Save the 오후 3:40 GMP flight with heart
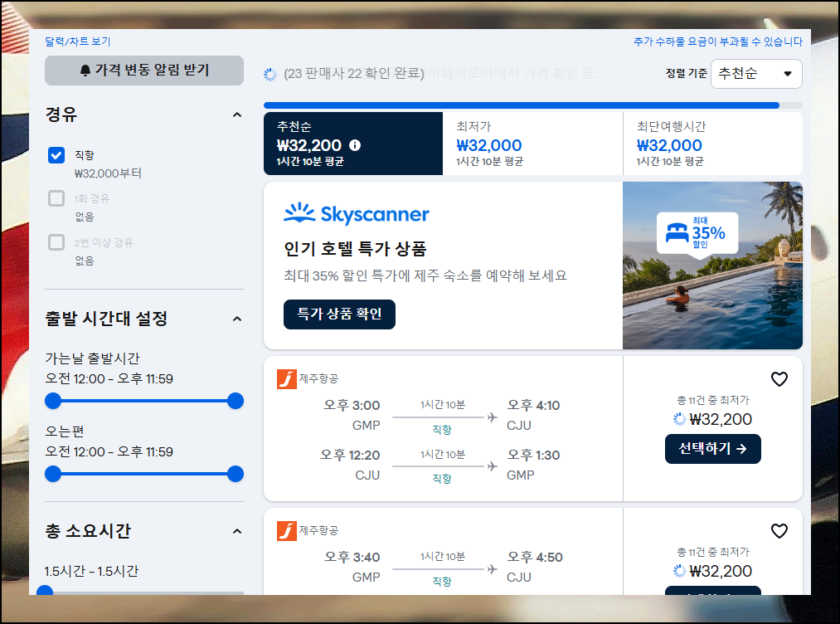This screenshot has width=840, height=624. pyautogui.click(x=779, y=531)
